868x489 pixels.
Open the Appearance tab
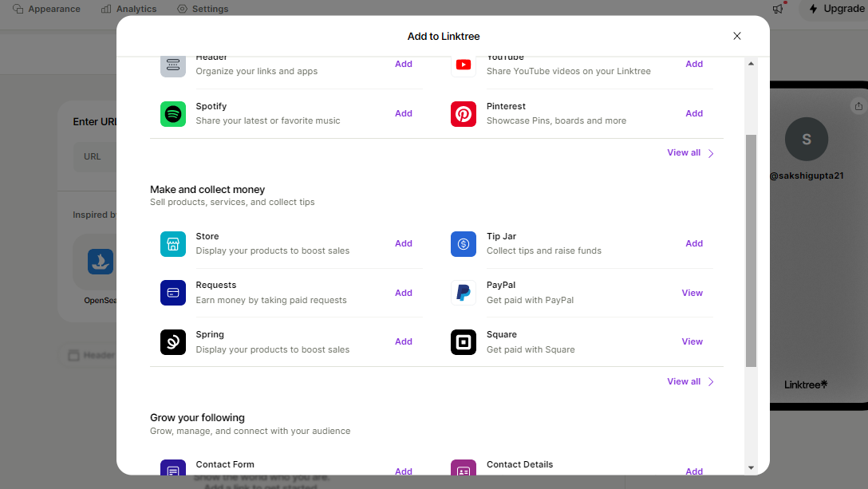pos(47,9)
